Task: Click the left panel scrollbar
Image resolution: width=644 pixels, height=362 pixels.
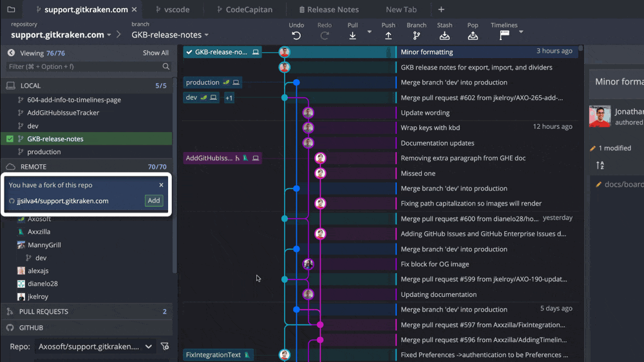Action: (175, 176)
